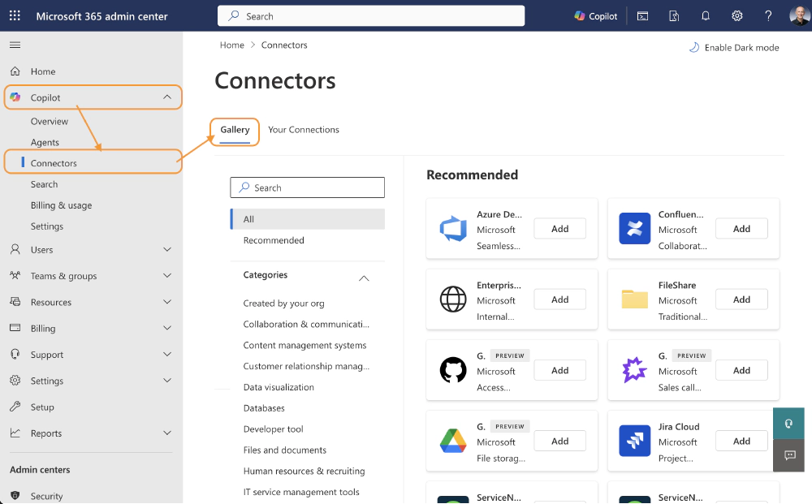The image size is (812, 504).
Task: Switch to Your Connections tab
Action: (x=304, y=130)
